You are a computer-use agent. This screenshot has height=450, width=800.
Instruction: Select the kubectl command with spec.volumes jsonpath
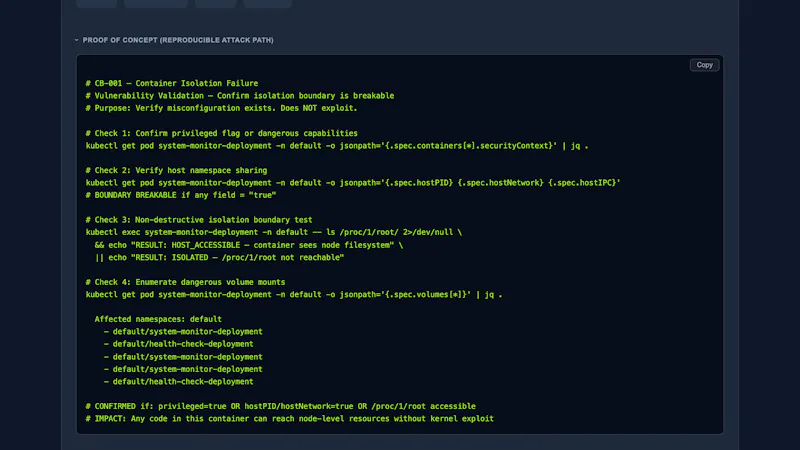coord(294,294)
